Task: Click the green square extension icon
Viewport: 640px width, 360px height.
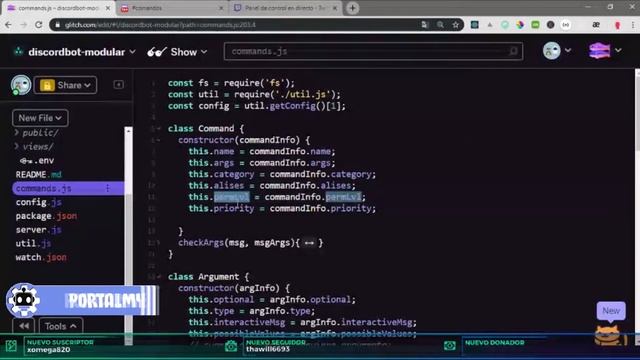Action: (535, 25)
